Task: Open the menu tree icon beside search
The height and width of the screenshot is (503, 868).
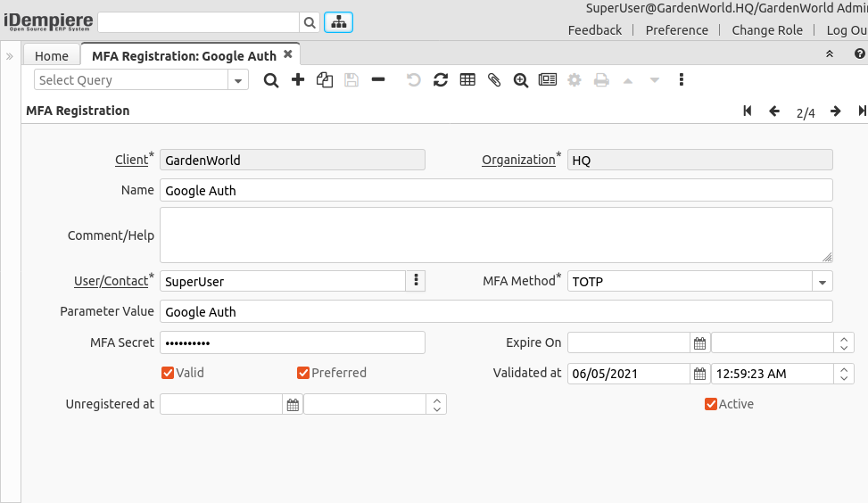Action: pos(338,23)
